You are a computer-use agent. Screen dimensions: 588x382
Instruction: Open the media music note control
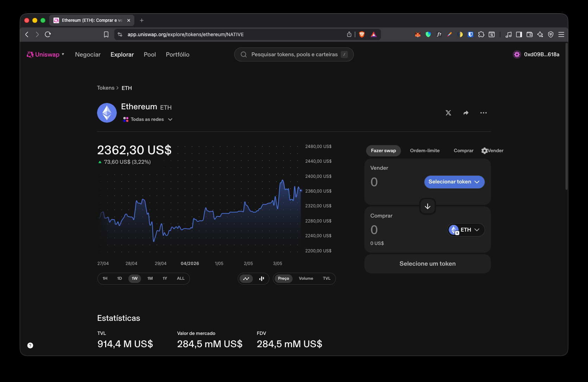(x=509, y=34)
